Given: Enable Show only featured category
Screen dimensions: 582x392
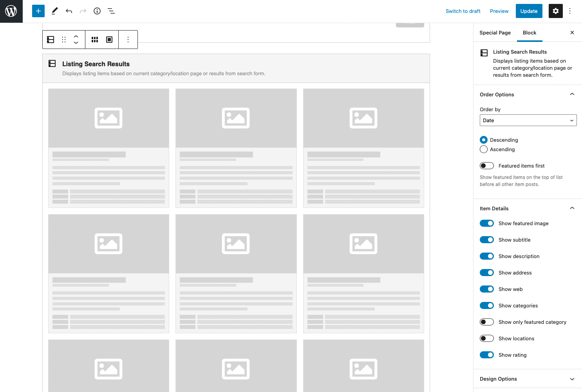Looking at the screenshot, I should [487, 322].
